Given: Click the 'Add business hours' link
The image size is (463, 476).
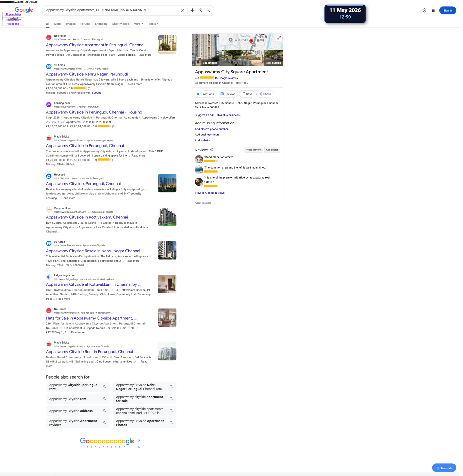Looking at the screenshot, I should [207, 135].
